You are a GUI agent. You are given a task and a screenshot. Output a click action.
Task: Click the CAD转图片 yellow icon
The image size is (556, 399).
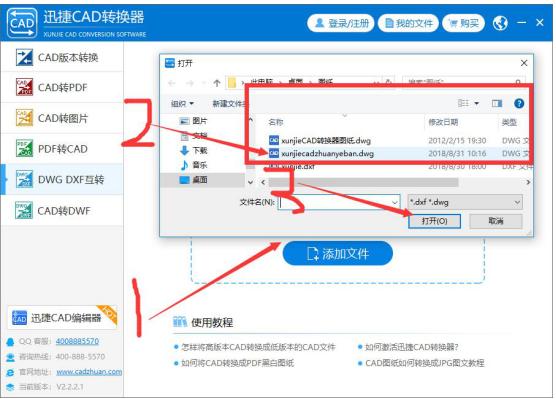24,118
